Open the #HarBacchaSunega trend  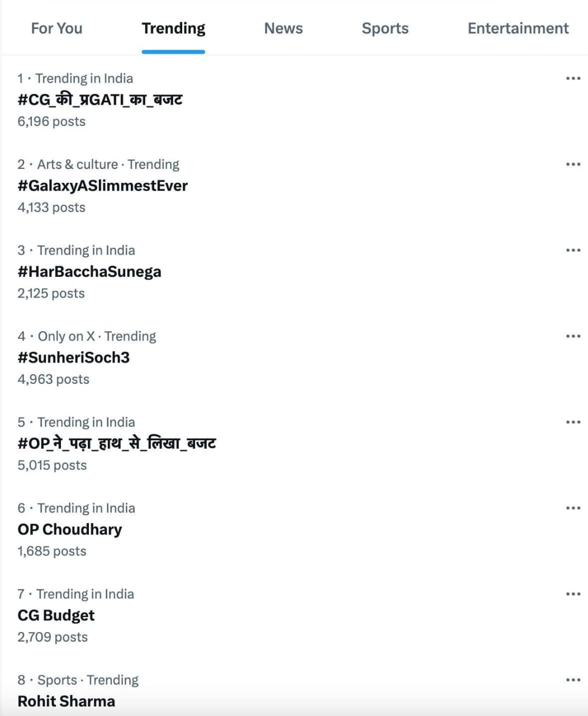(x=89, y=271)
